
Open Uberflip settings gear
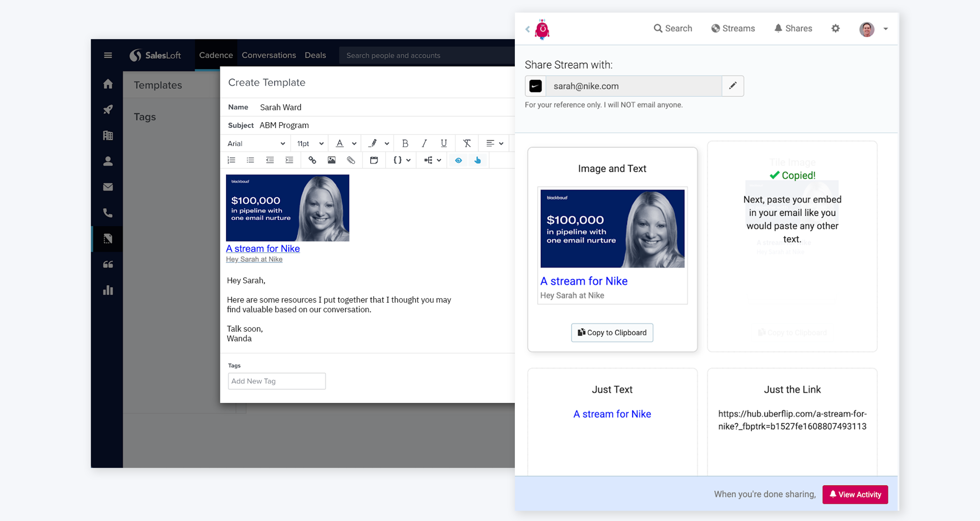[x=835, y=29]
